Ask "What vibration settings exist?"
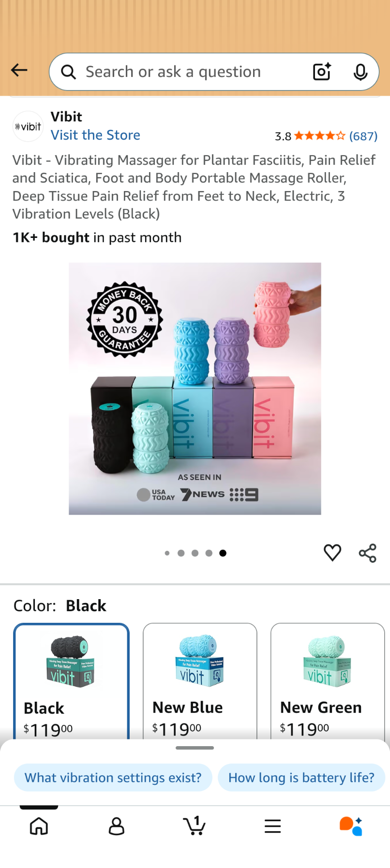Screen dimensions: 390x868 tap(113, 778)
